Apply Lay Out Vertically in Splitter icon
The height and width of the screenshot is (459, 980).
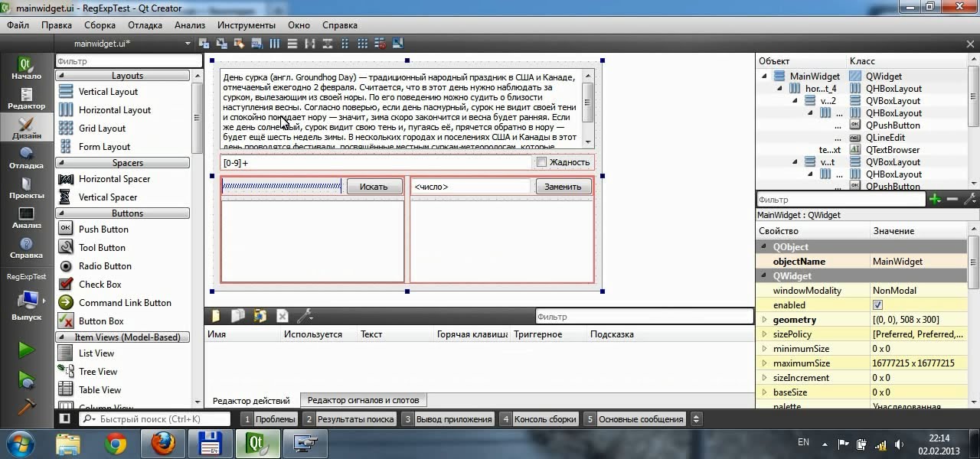328,44
